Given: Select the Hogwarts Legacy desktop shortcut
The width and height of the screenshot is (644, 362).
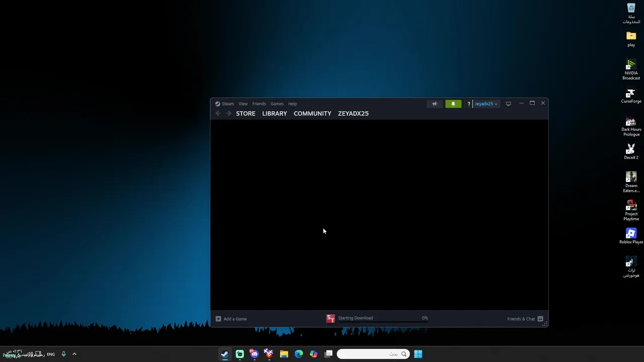Looking at the screenshot, I should (x=631, y=266).
